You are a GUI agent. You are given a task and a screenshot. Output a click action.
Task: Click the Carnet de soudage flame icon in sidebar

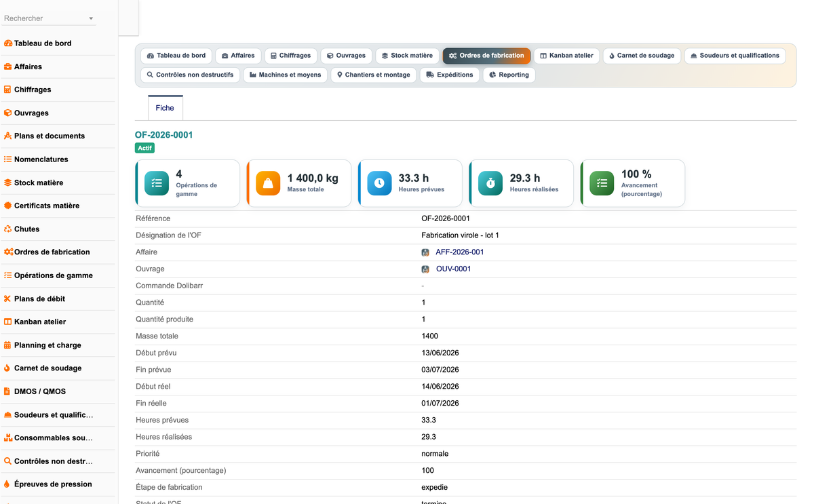(x=8, y=368)
